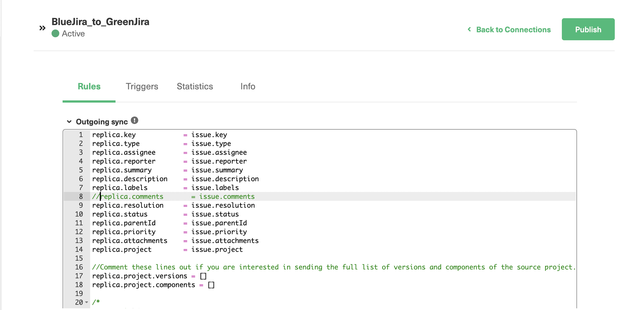
Task: Click the info icon next to Outgoing sync
Action: tap(134, 120)
